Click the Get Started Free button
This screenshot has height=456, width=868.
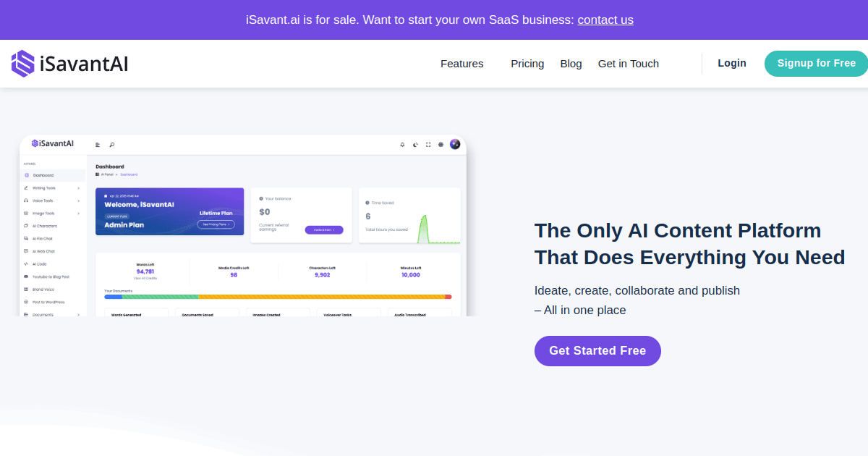(597, 350)
